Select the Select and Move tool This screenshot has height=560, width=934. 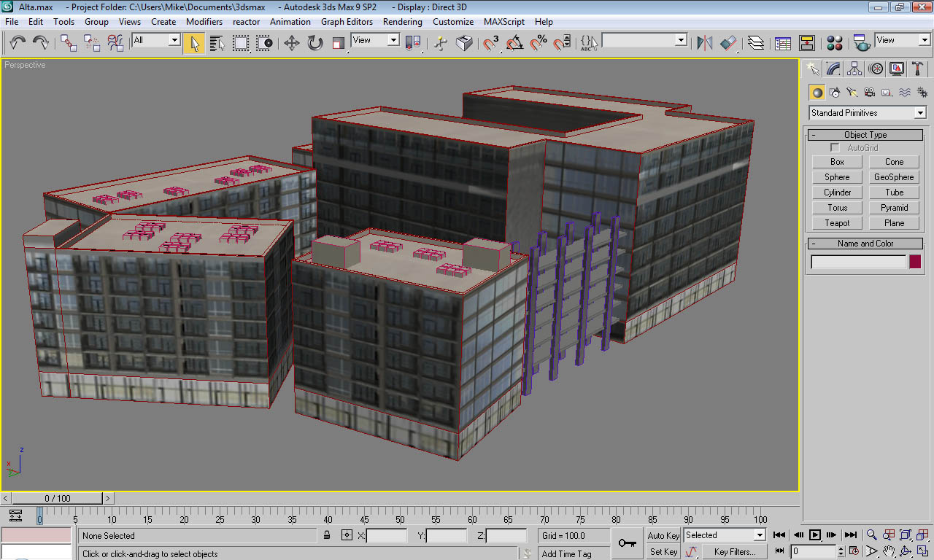[x=292, y=43]
